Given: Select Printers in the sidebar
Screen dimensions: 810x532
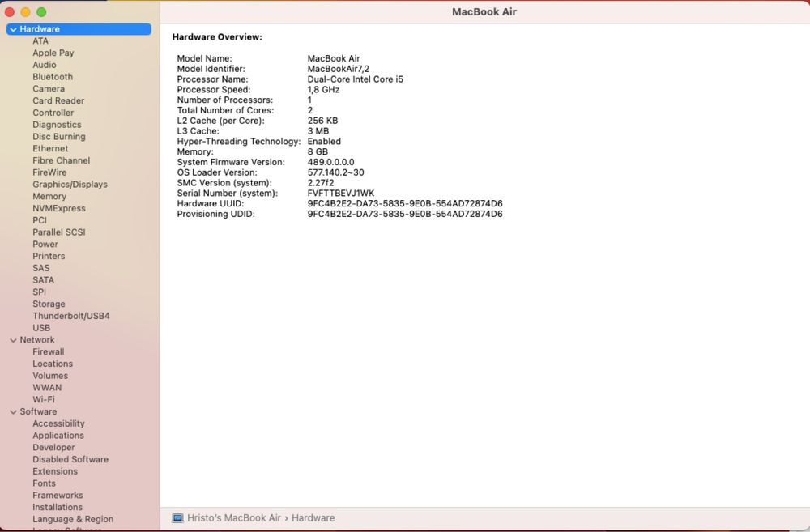Looking at the screenshot, I should point(49,256).
